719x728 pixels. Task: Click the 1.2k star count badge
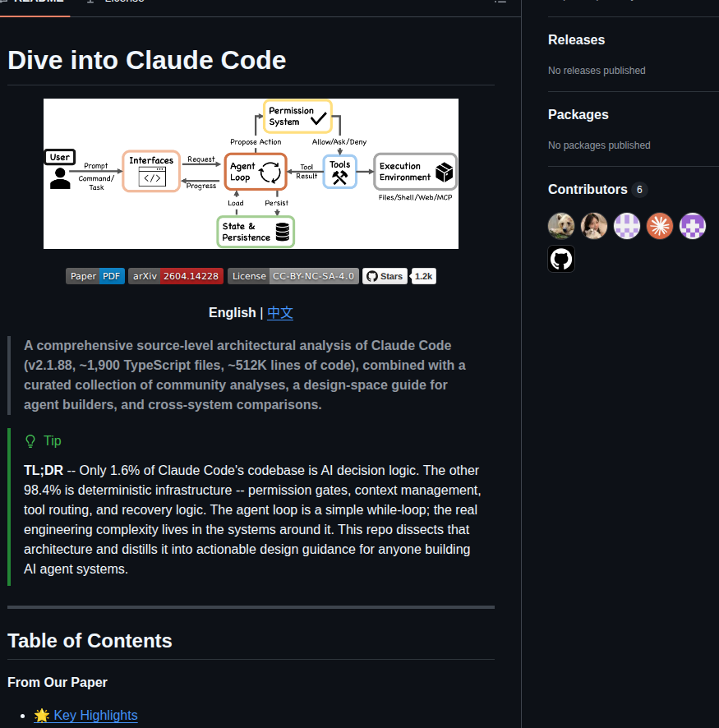coord(423,276)
